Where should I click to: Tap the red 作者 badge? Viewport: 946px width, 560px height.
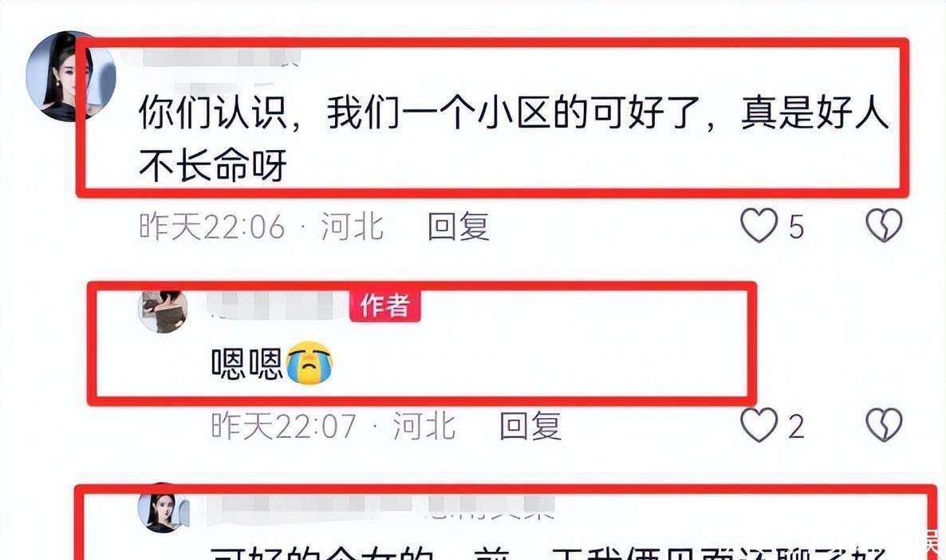tap(385, 305)
